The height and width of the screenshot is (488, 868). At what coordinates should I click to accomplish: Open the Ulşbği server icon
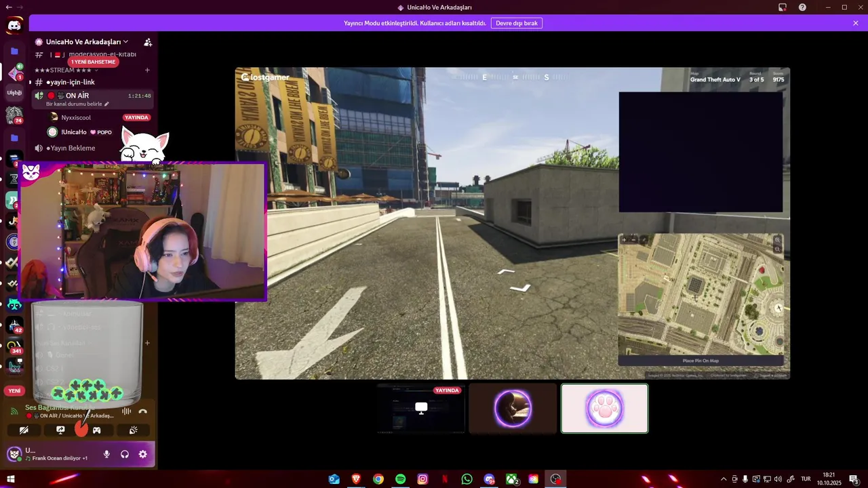coord(14,93)
